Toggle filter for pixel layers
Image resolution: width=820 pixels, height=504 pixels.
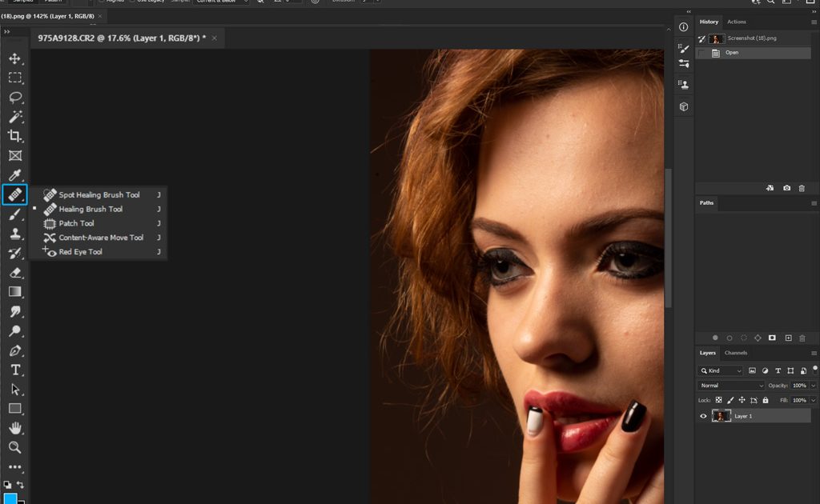(752, 371)
